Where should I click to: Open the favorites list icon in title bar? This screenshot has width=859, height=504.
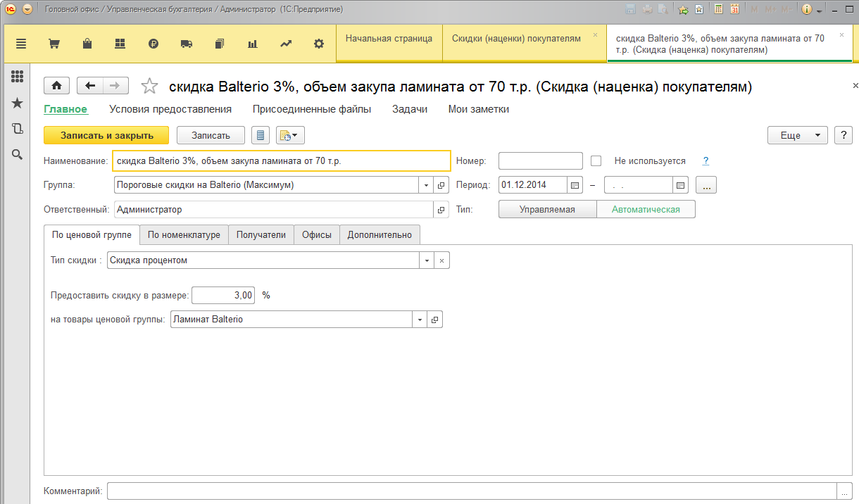click(x=698, y=9)
